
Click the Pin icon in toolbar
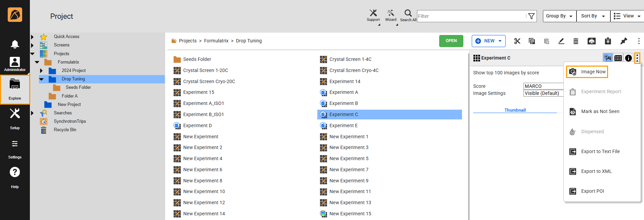pyautogui.click(x=624, y=41)
